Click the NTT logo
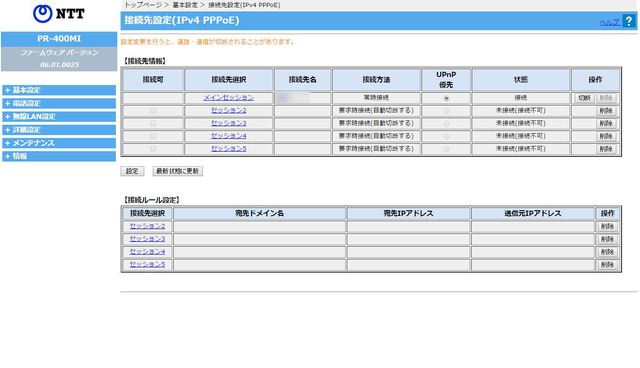Viewport: 640px width, 368px height. [59, 14]
